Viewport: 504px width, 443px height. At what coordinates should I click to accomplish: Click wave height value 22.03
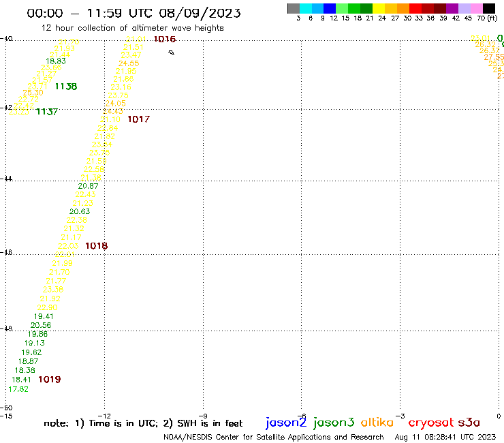68,246
